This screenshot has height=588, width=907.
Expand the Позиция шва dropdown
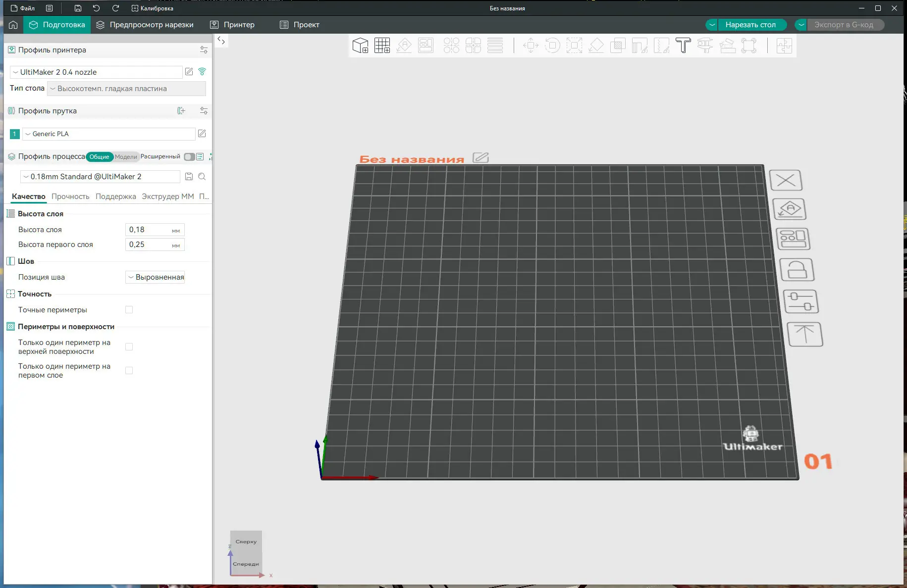point(155,277)
